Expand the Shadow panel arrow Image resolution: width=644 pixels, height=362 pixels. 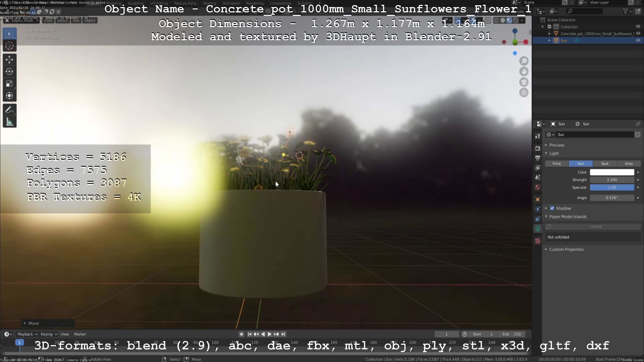pyautogui.click(x=546, y=208)
